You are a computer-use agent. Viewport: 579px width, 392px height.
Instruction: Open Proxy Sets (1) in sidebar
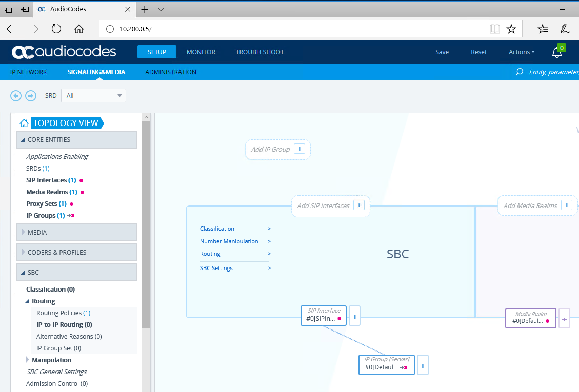[x=46, y=204]
